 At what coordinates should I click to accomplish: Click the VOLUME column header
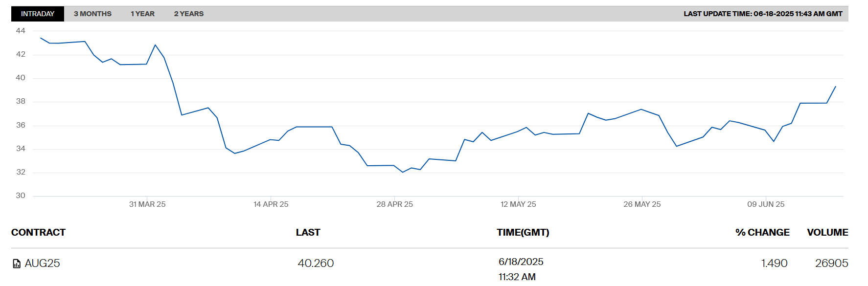[827, 232]
